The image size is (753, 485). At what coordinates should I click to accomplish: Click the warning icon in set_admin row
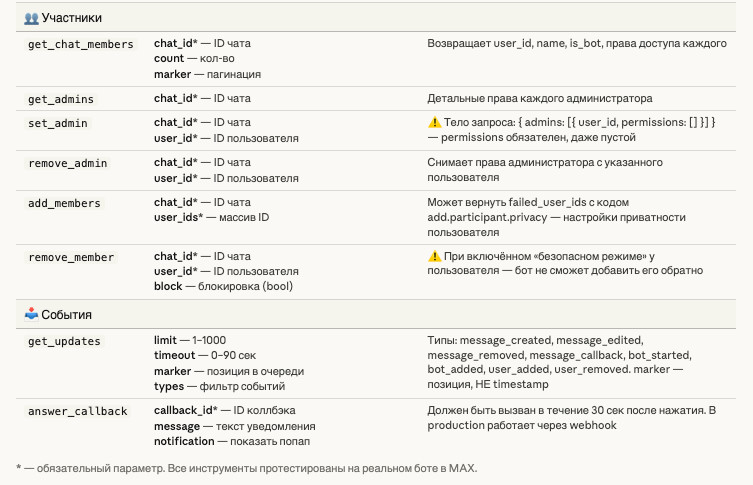click(434, 122)
